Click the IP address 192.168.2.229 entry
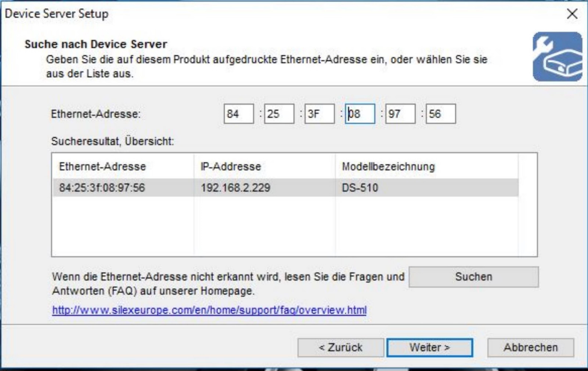The height and width of the screenshot is (371, 588). click(236, 188)
